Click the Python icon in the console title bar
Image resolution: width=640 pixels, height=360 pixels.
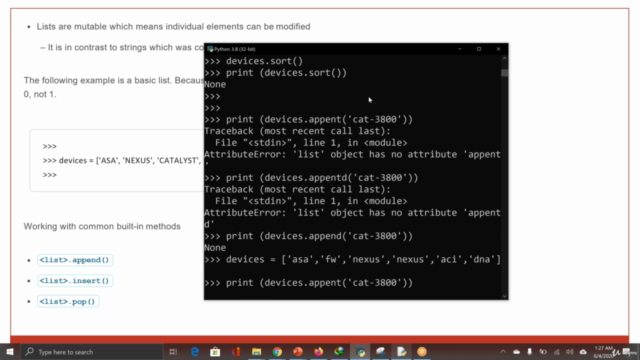coord(210,49)
